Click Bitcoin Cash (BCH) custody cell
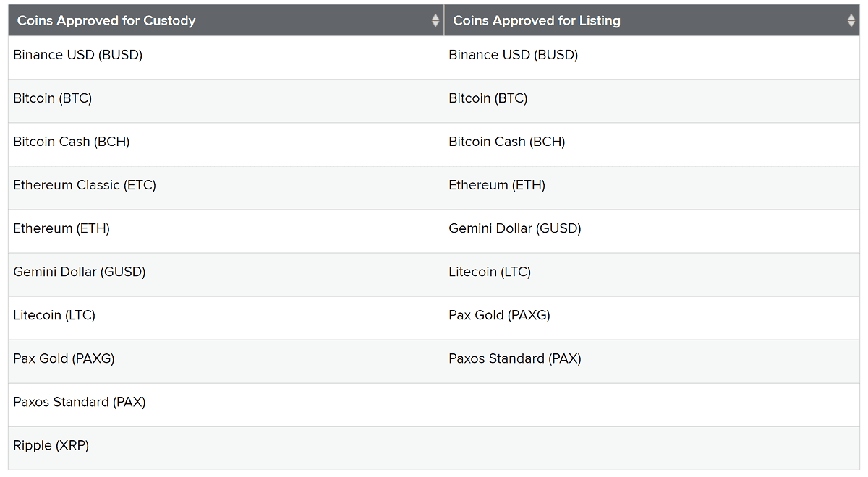868x477 pixels. pos(72,142)
